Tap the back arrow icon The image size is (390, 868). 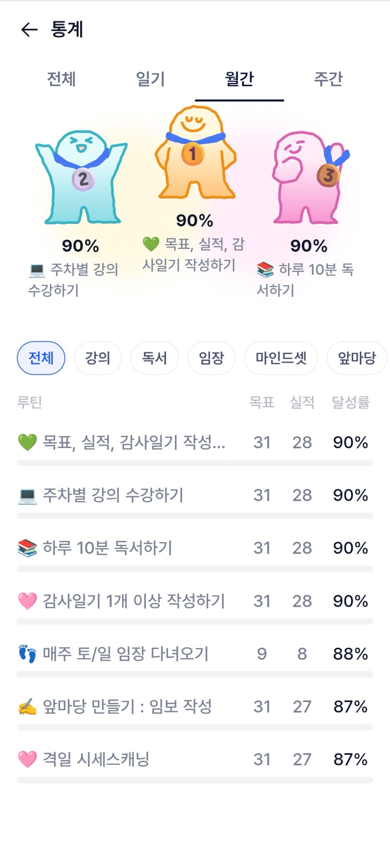coord(29,30)
